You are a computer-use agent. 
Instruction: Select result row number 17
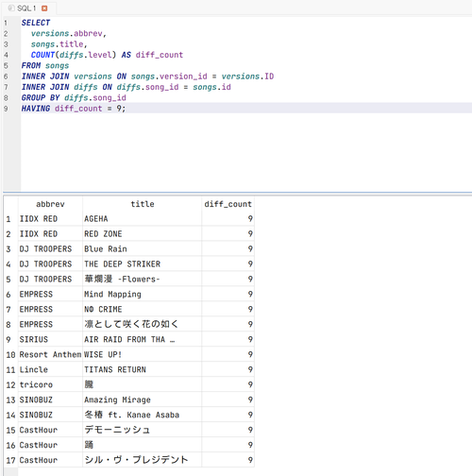click(x=10, y=460)
